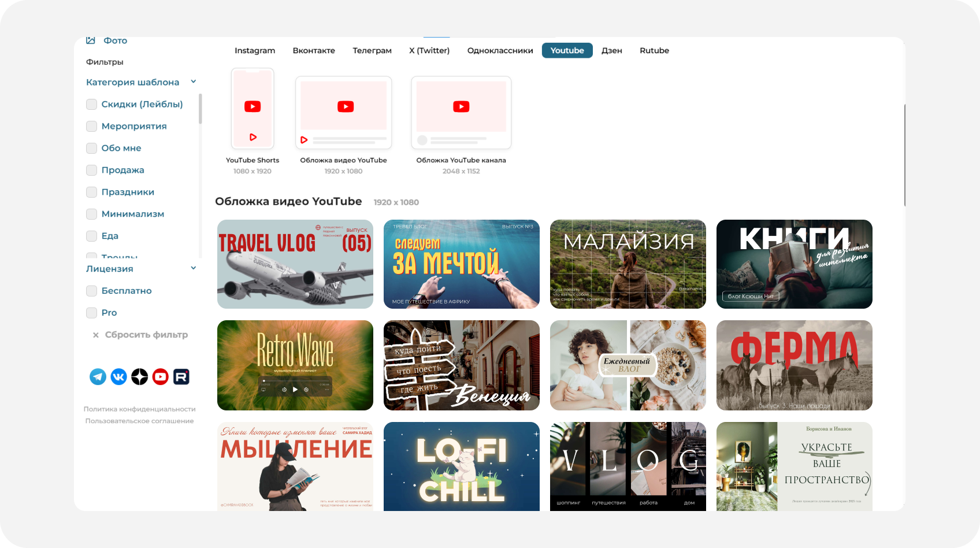Screen dimensions: 980x548
Task: Click the category filter list scrollbar
Action: tap(201, 109)
